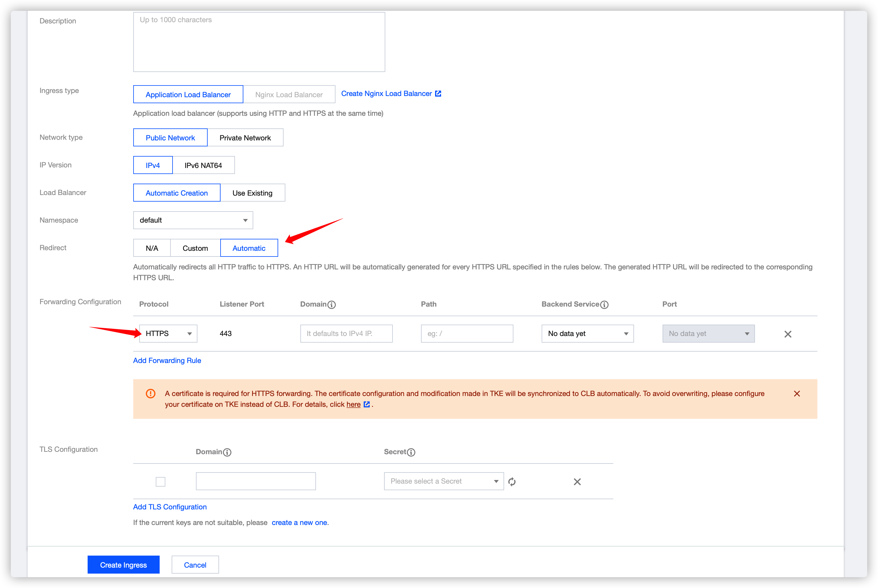Click the Add Forwarding Rule link

(167, 360)
